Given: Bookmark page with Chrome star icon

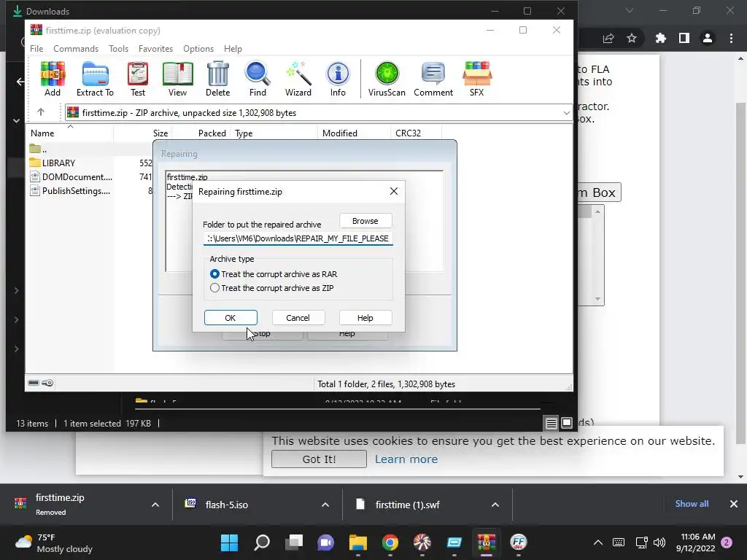Looking at the screenshot, I should point(632,38).
